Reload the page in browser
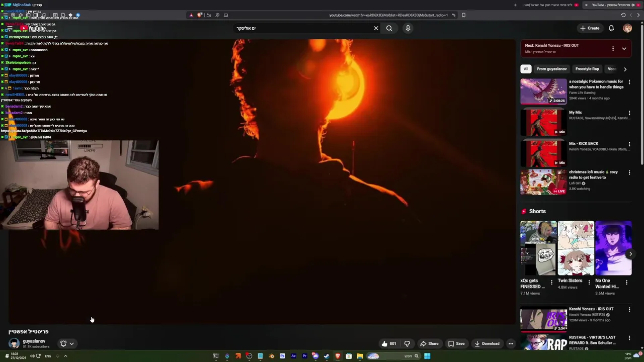 (623, 15)
